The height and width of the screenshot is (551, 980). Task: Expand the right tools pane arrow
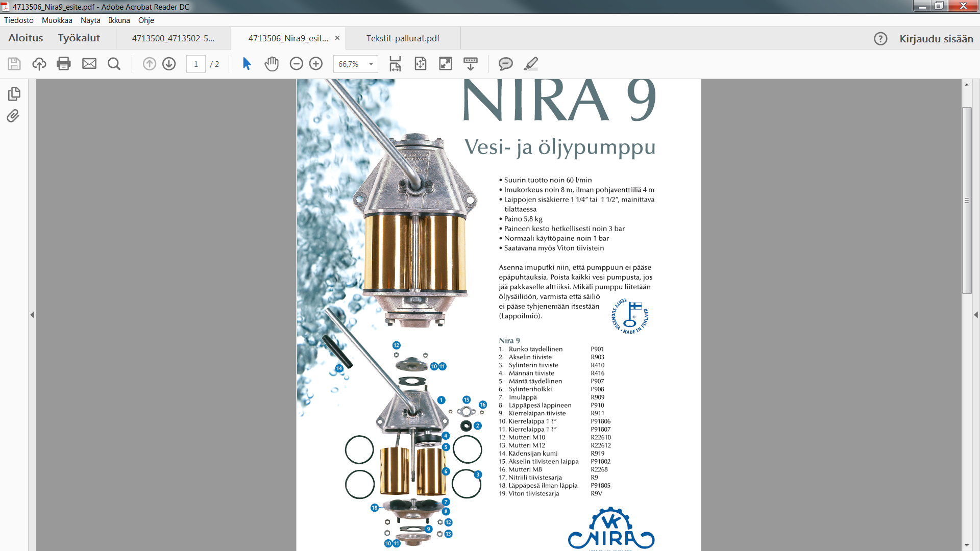click(976, 315)
